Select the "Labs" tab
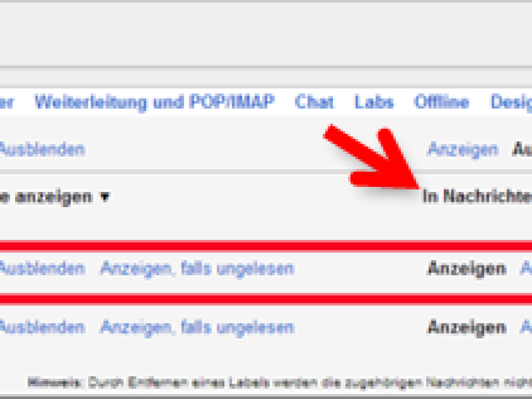The height and width of the screenshot is (399, 532). pyautogui.click(x=374, y=102)
